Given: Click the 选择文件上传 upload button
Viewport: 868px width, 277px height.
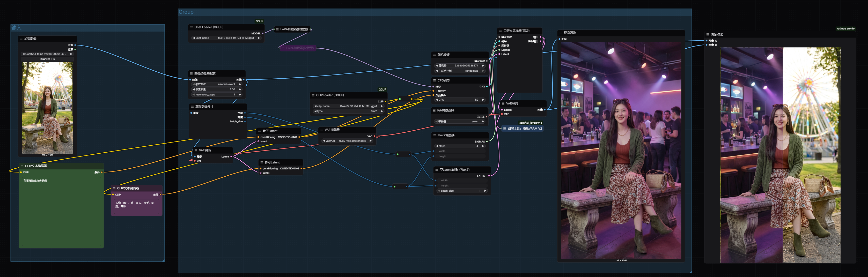Looking at the screenshot, I should (x=48, y=59).
